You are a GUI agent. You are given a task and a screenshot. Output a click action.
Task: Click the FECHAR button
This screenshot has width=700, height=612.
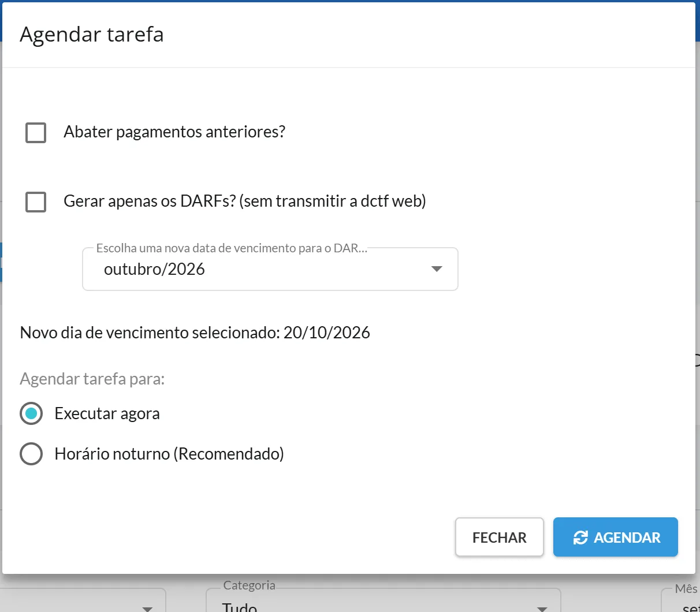coord(500,537)
